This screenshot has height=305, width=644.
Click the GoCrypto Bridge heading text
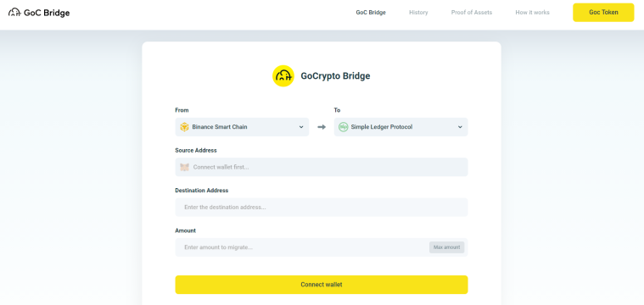335,76
